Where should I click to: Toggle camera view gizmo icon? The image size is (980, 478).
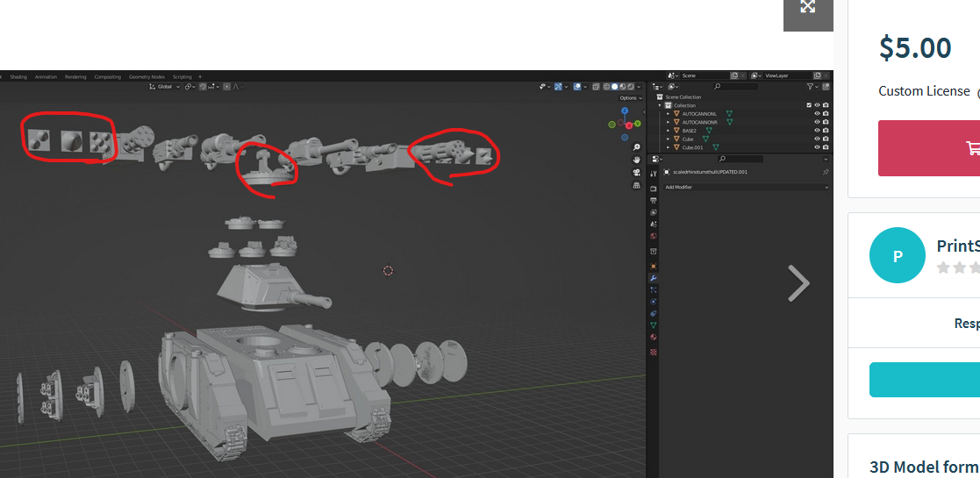(x=636, y=173)
